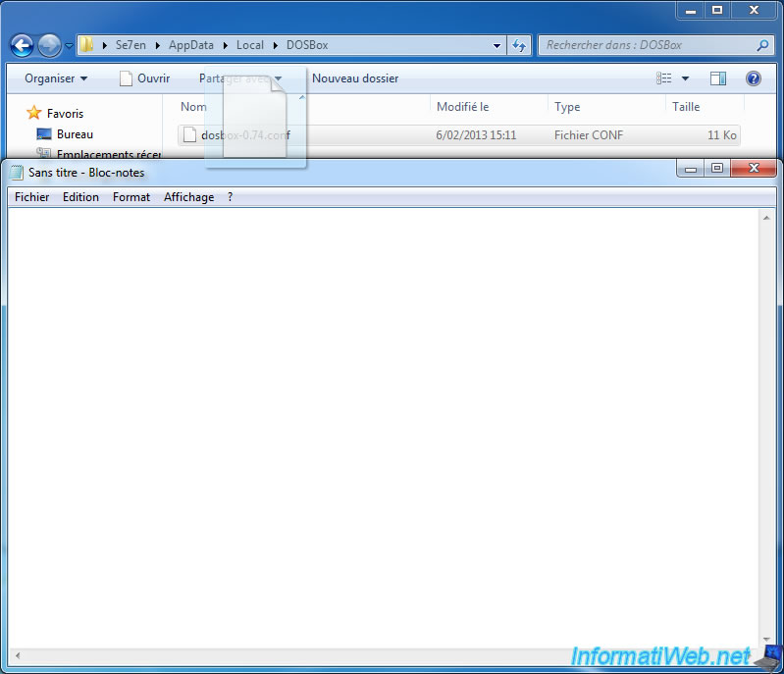Click Notepad vertical scrollbar down arrow
This screenshot has height=674, width=784.
[x=766, y=640]
